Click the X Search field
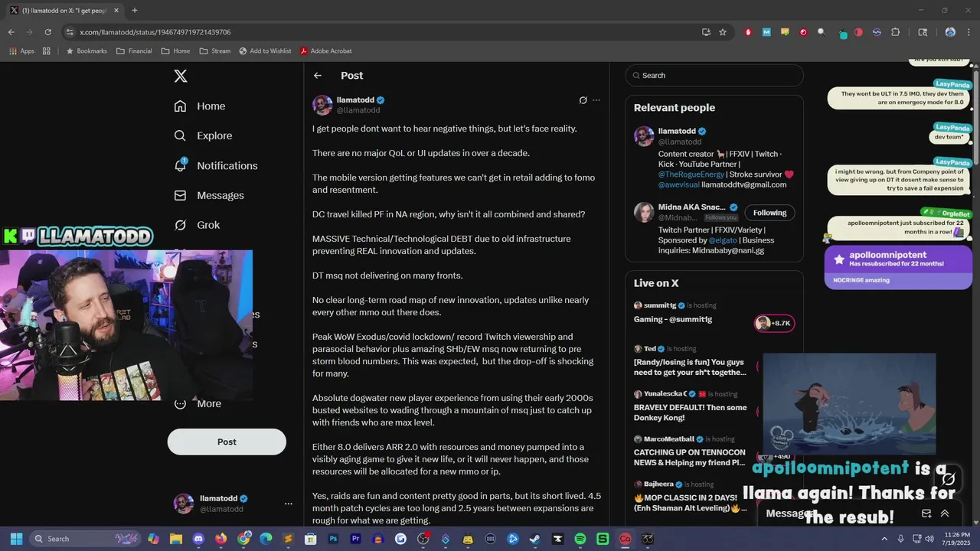The width and height of the screenshot is (980, 551). click(x=714, y=76)
